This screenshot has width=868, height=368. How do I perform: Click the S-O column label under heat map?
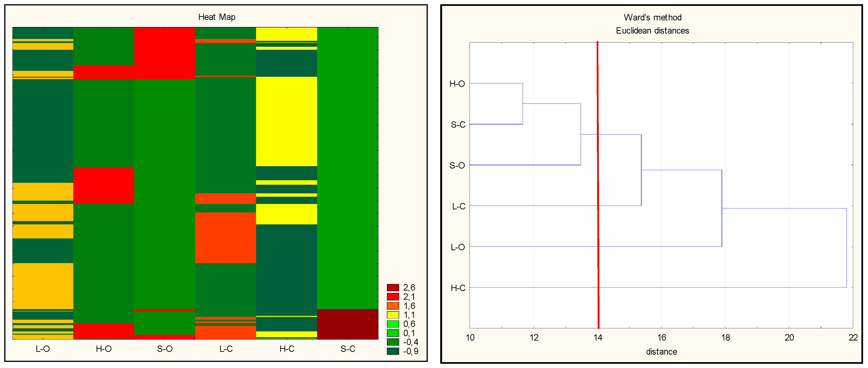click(x=165, y=349)
